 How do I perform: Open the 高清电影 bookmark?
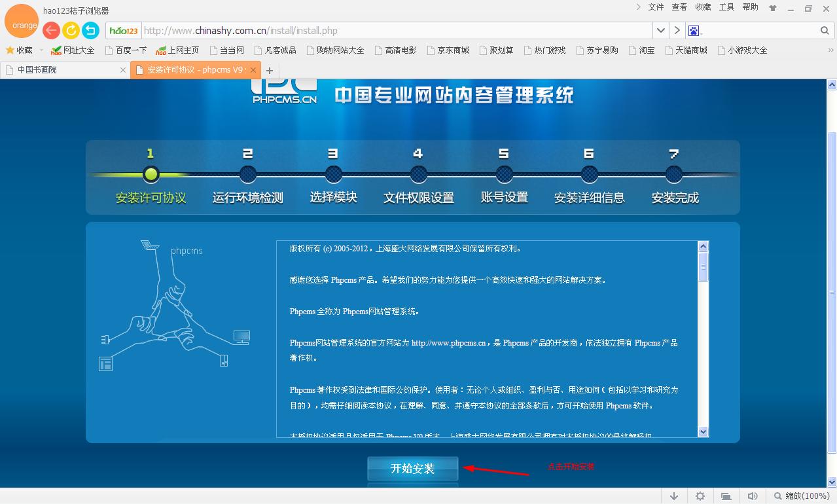[395, 50]
